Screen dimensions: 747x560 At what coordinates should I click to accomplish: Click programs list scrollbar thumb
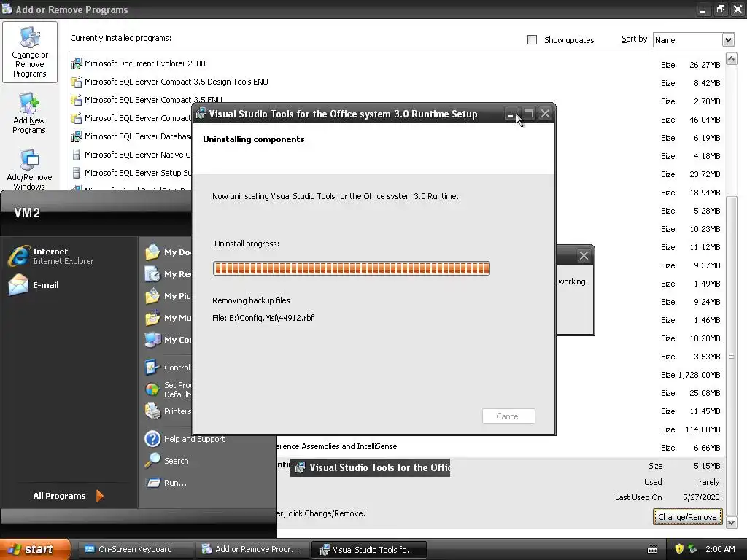pos(731,356)
